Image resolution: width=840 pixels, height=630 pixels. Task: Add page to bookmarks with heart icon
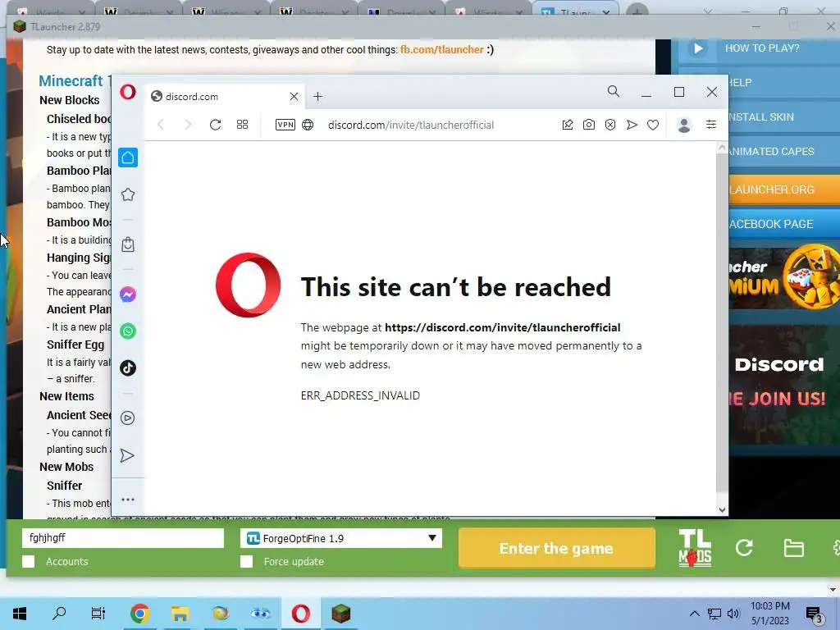click(652, 125)
